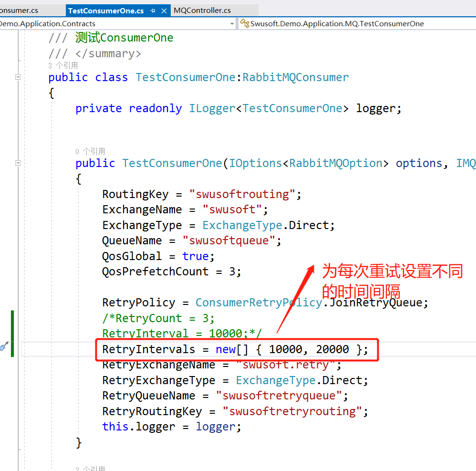Click the QosGlobal true value

click(195, 256)
